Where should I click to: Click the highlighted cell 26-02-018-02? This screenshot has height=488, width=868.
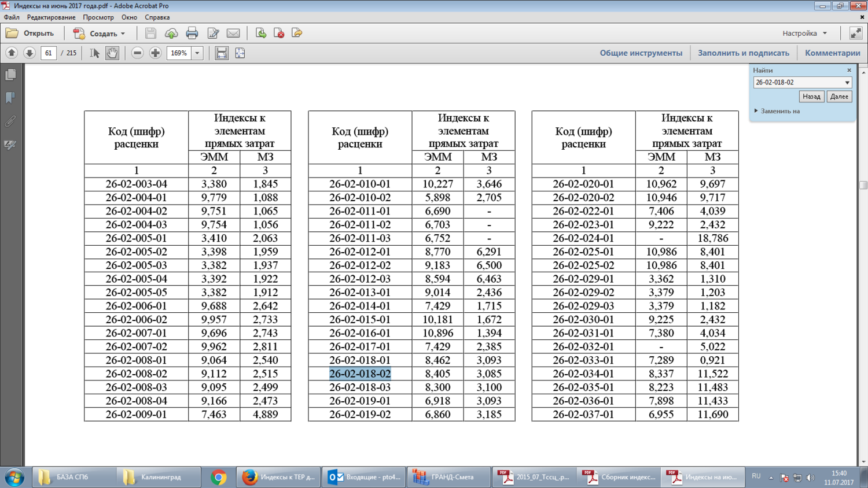pos(360,374)
